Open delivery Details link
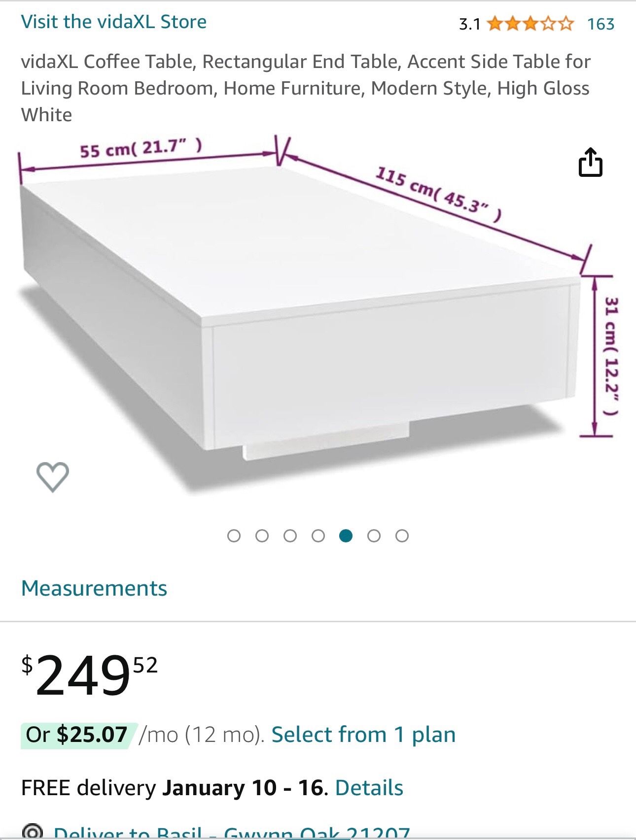The image size is (636, 840). click(x=369, y=787)
